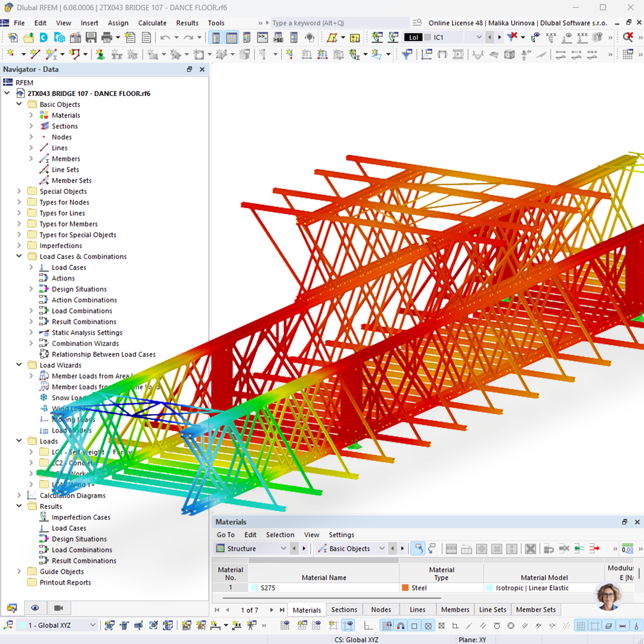644x644 pixels.
Task: Click the Print icon in toolbar
Action: 107,38
